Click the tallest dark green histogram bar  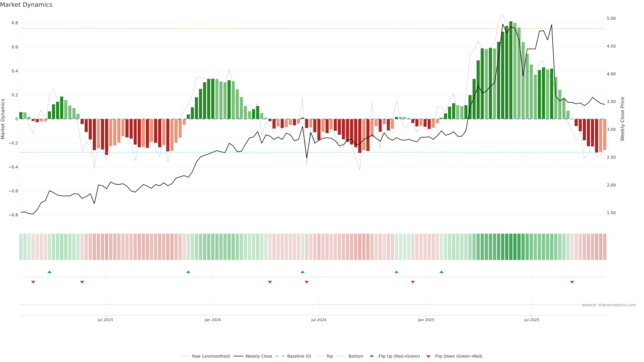click(x=511, y=70)
